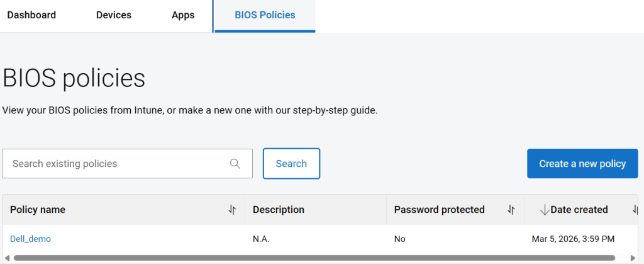Viewport: 644px width, 264px height.
Task: Click the Description column header
Action: coord(279,210)
